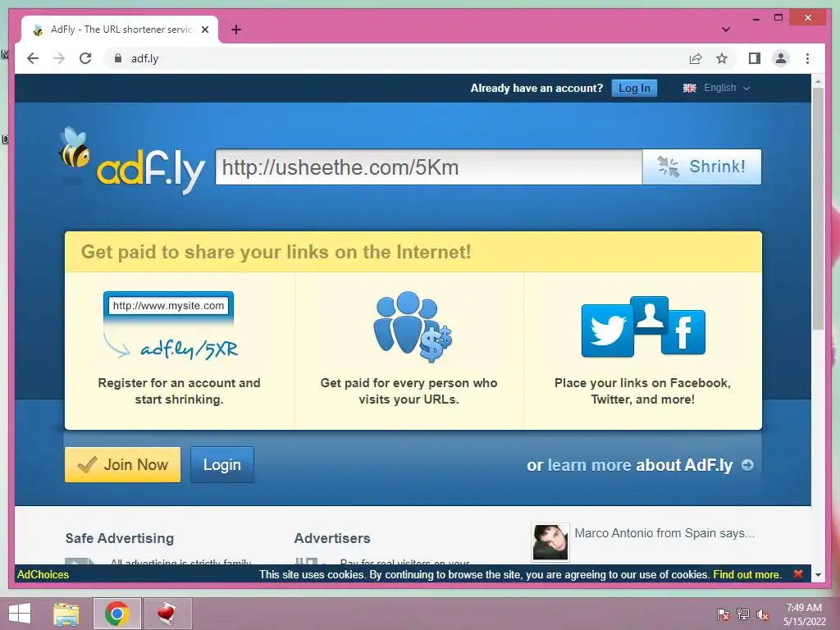Open Chrome profile avatar
Screen dimensions: 840x630
tap(781, 58)
